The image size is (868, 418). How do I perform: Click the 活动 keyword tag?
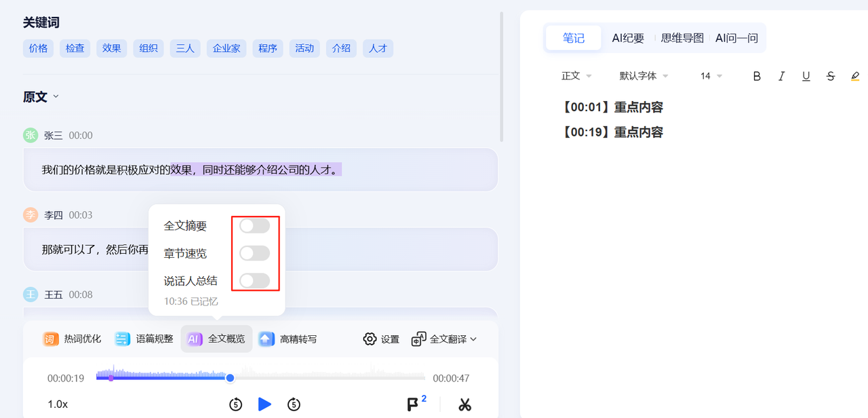304,48
